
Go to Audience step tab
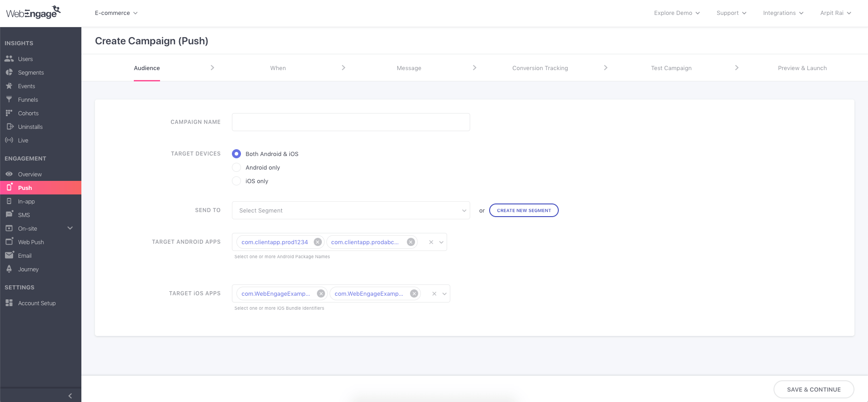pos(147,68)
